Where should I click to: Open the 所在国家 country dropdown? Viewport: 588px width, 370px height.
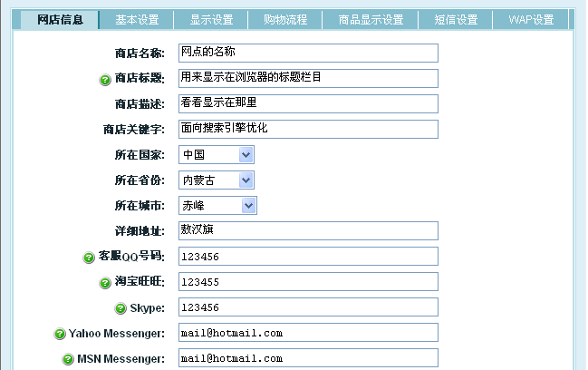click(x=217, y=155)
